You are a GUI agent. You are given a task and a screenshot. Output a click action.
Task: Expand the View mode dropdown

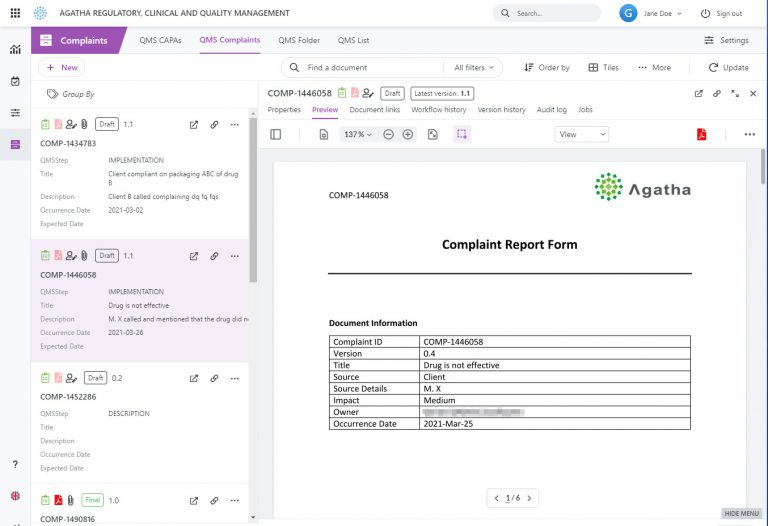pyautogui.click(x=583, y=134)
